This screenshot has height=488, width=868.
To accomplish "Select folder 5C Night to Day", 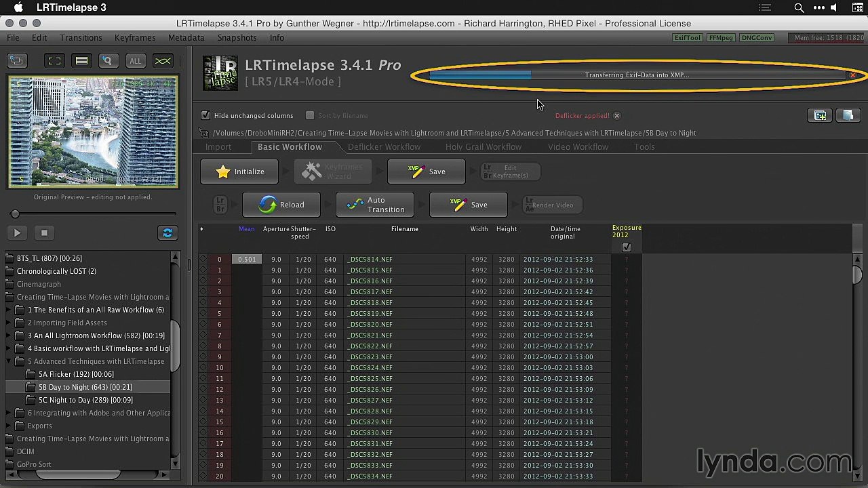I will 85,400.
